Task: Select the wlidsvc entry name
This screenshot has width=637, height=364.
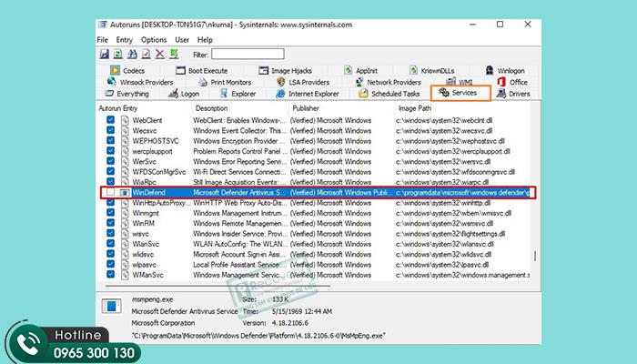Action: (x=143, y=254)
